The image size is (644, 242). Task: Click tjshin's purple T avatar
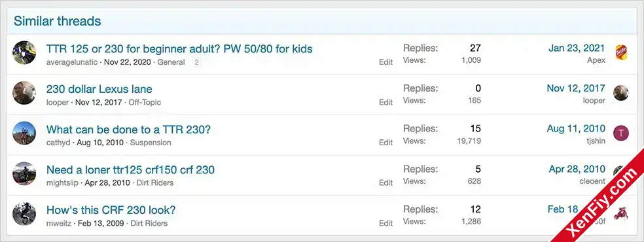click(x=620, y=133)
